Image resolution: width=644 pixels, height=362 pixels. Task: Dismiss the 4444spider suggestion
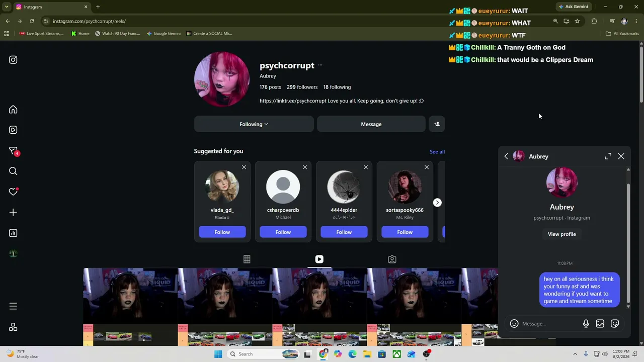pos(366,167)
